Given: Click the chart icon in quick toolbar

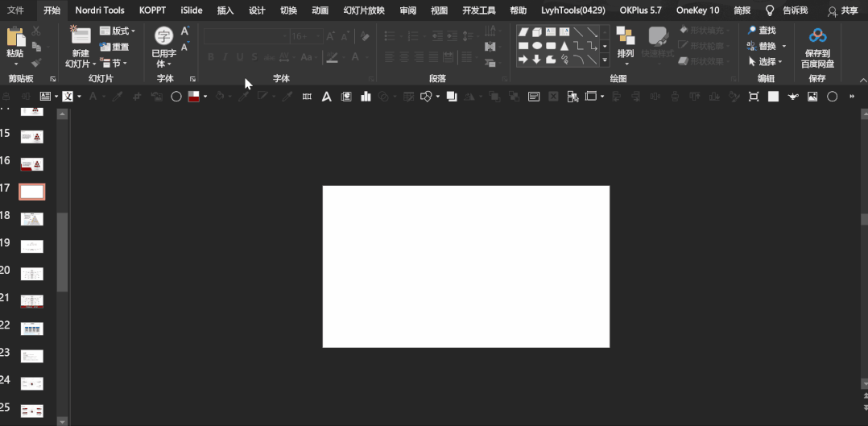Looking at the screenshot, I should [x=366, y=97].
